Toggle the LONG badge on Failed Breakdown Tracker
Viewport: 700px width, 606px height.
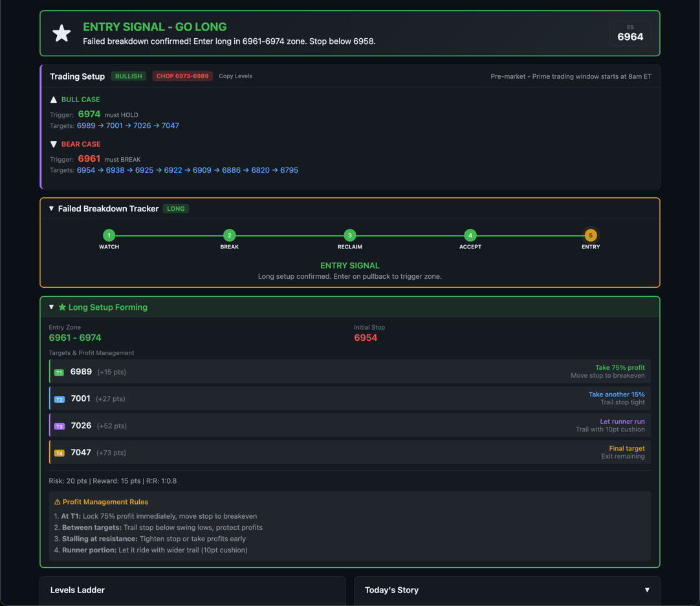175,208
